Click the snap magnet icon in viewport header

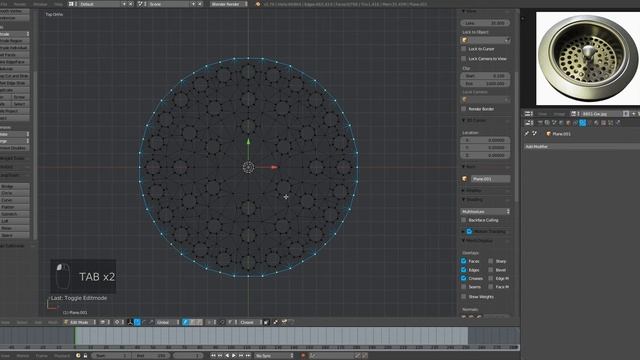(x=222, y=322)
